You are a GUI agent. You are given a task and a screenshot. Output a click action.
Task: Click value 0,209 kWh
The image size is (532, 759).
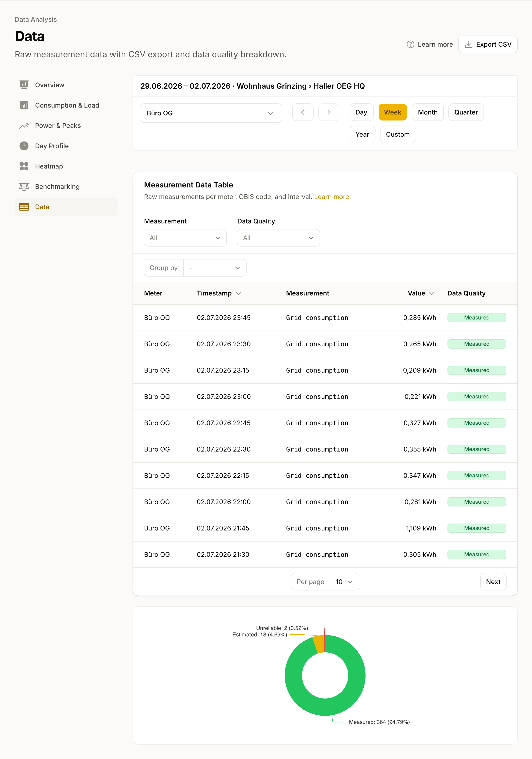pyautogui.click(x=419, y=370)
